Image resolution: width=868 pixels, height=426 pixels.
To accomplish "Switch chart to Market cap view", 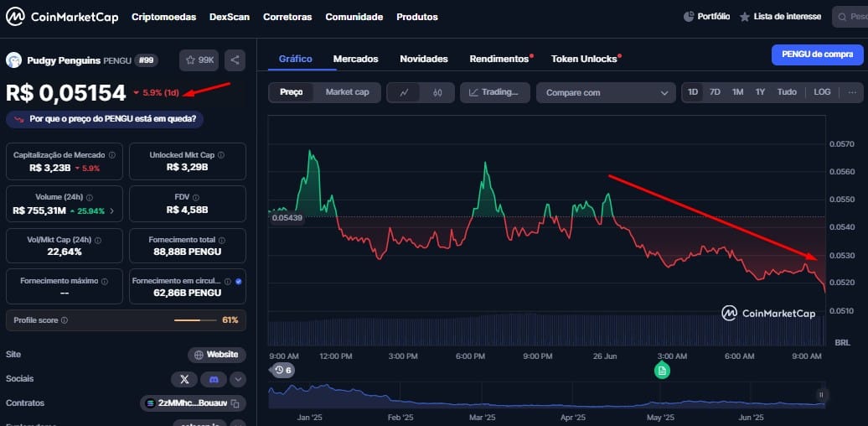I will click(347, 92).
